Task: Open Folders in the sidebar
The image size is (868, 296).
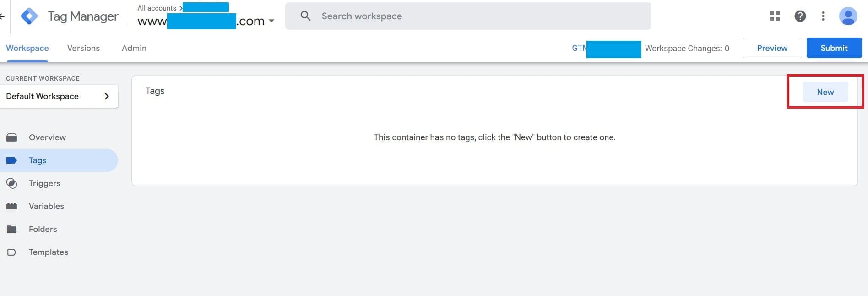Action: [59, 229]
